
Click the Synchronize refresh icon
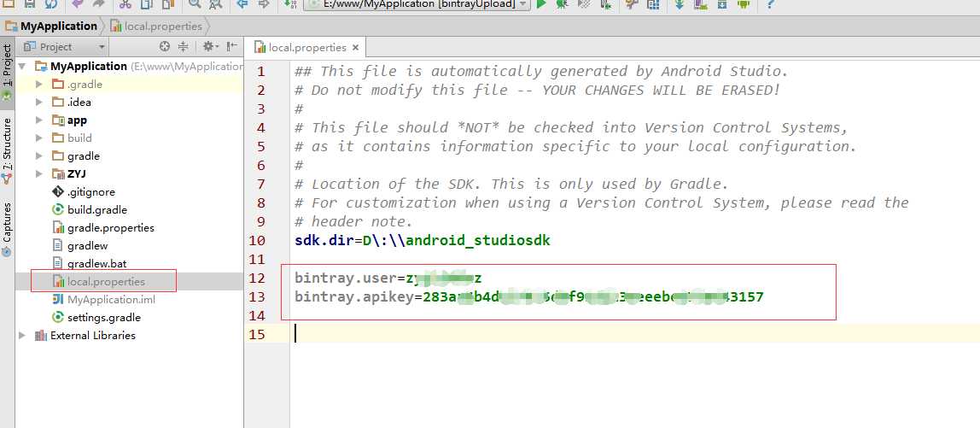(50, 3)
